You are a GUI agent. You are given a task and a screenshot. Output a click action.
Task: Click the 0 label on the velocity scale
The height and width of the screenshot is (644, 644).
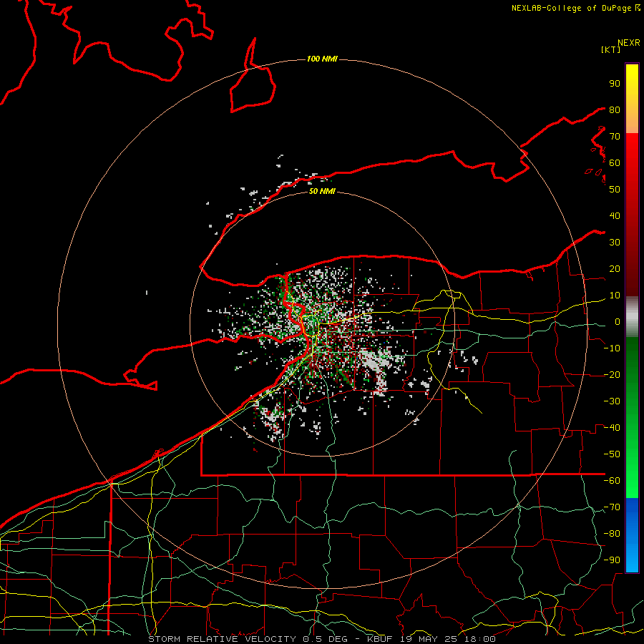tap(618, 321)
